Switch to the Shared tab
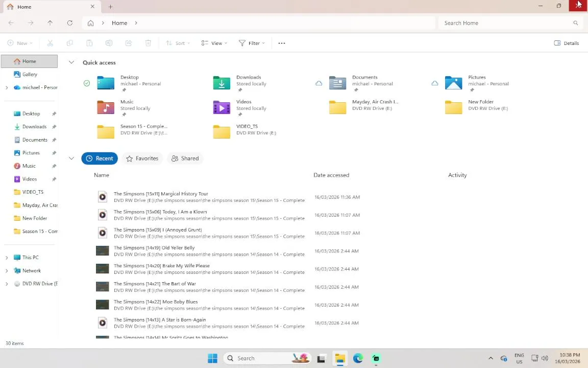The width and height of the screenshot is (588, 368). click(x=185, y=158)
